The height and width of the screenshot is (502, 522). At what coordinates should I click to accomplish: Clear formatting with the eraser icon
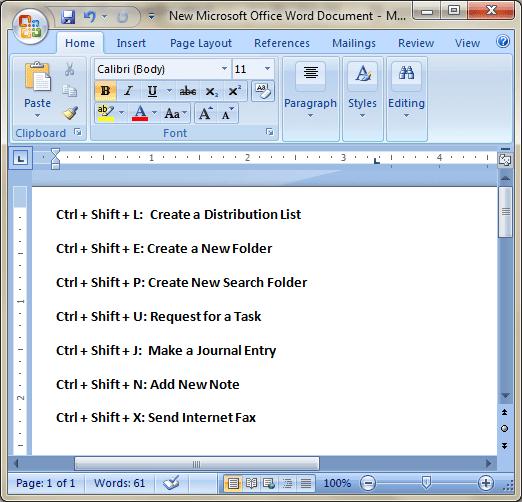263,91
